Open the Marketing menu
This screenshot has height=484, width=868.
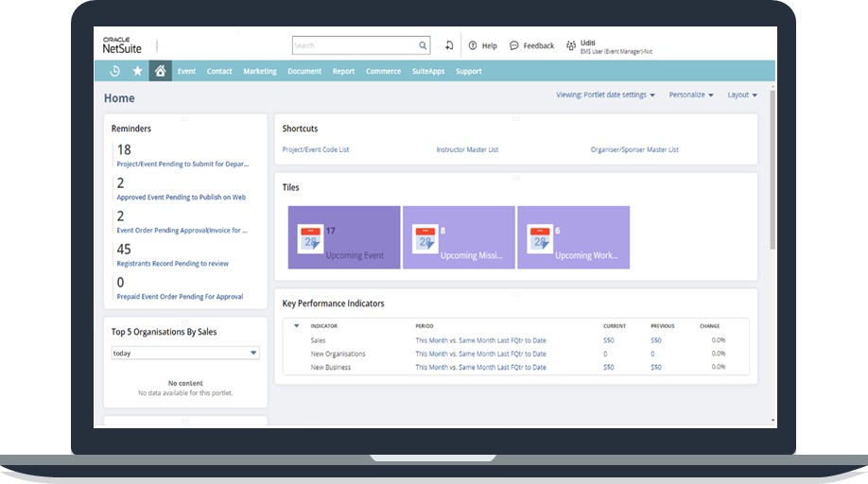point(259,71)
